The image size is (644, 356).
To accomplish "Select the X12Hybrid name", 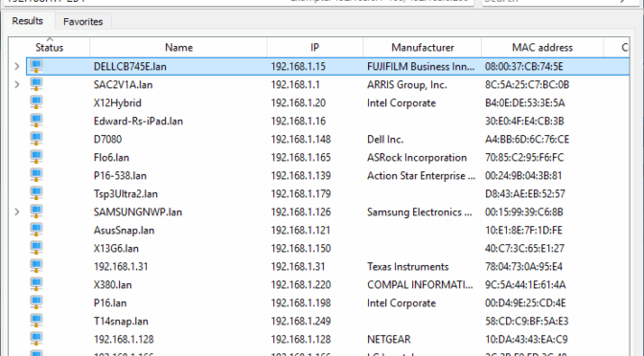I will point(118,103).
